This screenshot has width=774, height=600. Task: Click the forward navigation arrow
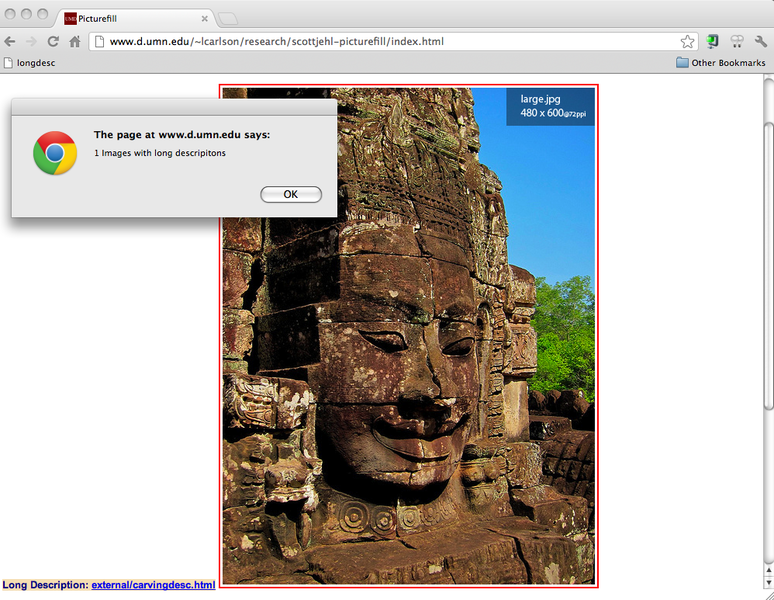point(31,41)
